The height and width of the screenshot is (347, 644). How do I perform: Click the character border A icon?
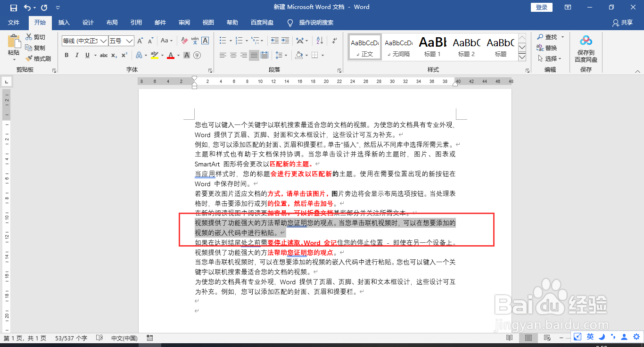[x=205, y=41]
